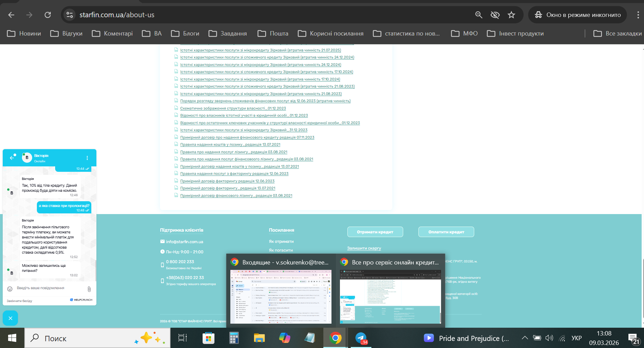644x348 pixels.
Task: Open the Windows Start menu
Action: [x=12, y=338]
